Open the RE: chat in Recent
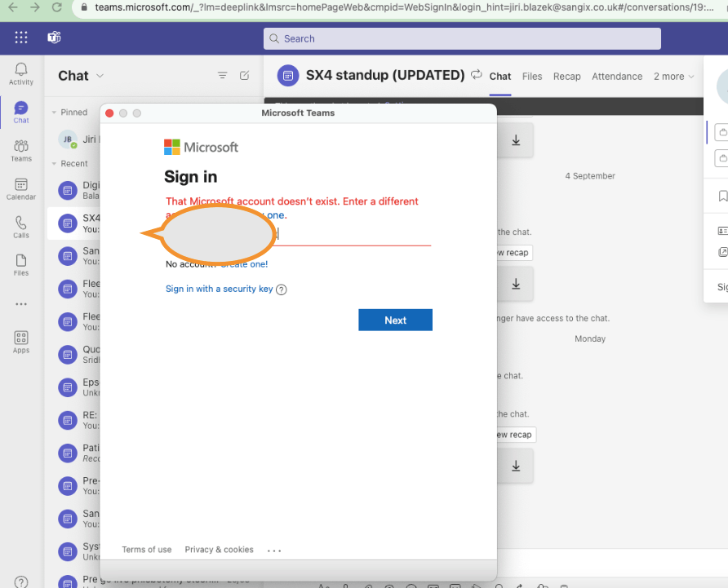This screenshot has width=728, height=588. point(74,421)
